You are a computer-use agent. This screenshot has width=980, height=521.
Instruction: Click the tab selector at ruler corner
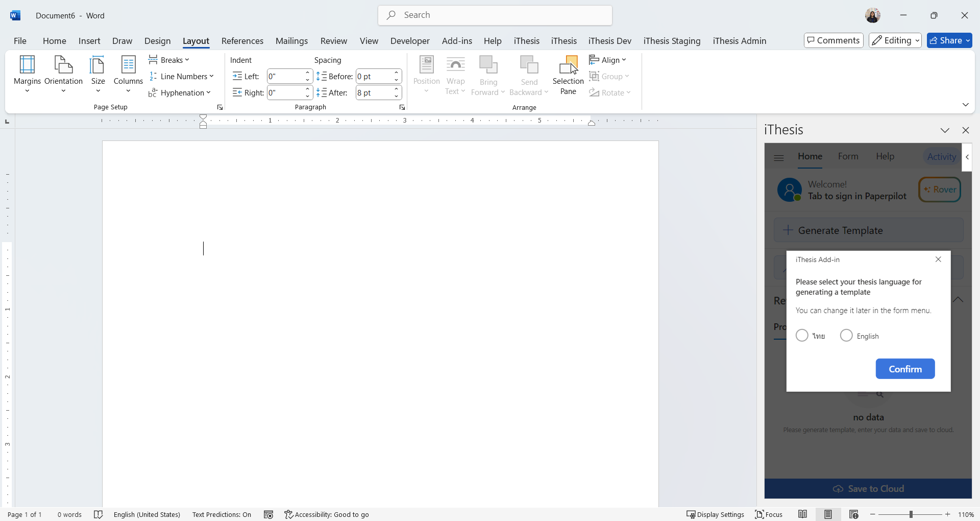pos(7,121)
